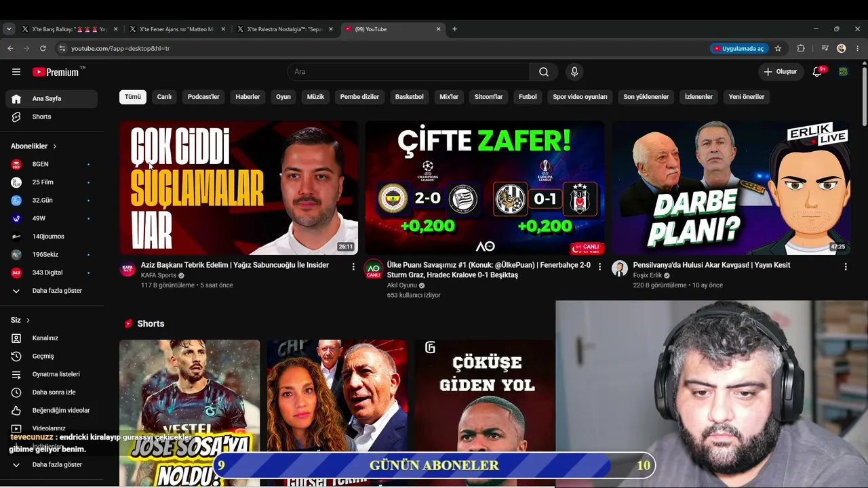Open the Aziz Başkanı Tebrik Edelim video title
Screen dimensions: 868x488
point(235,265)
